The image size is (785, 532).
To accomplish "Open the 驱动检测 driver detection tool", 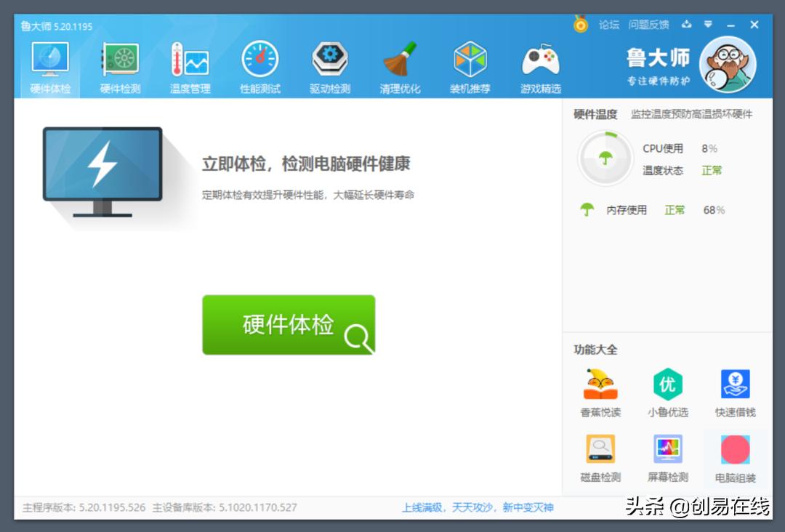I will pyautogui.click(x=330, y=65).
